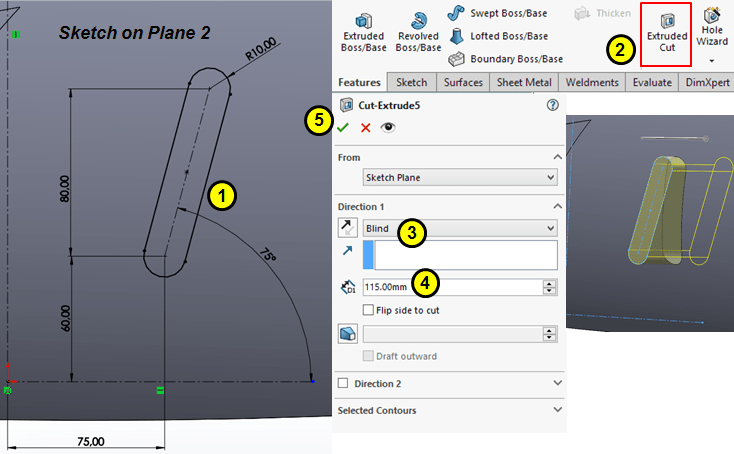Viewport: 734px width, 454px height.
Task: Open the PropertyManager help question mark
Action: point(552,104)
